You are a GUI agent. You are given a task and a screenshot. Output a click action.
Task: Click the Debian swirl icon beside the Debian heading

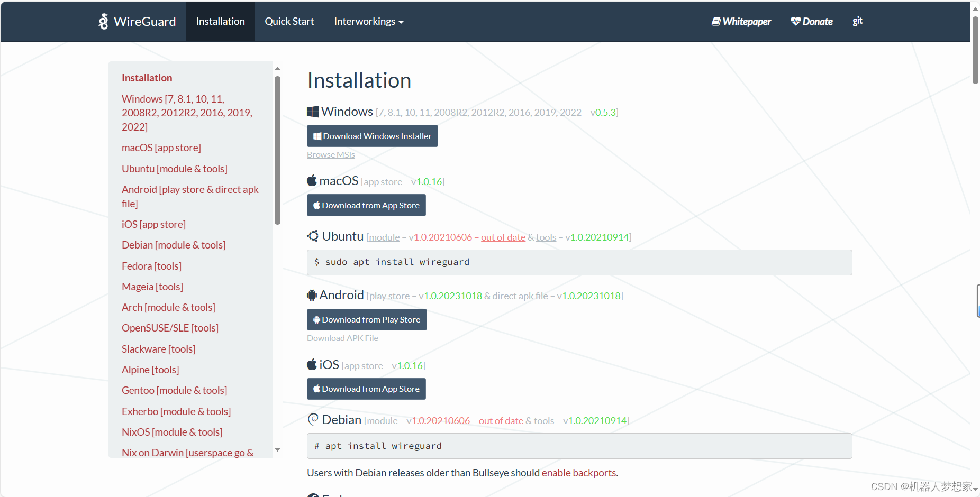coord(313,419)
